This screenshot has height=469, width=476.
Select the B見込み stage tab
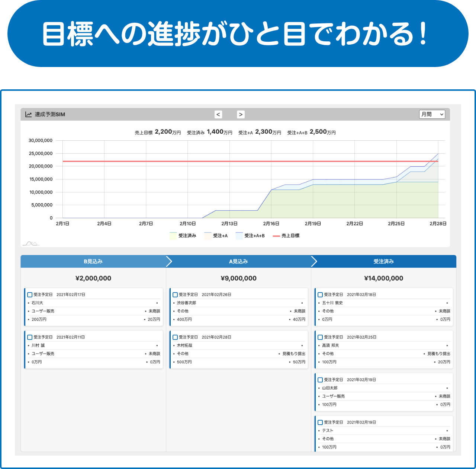point(93,261)
